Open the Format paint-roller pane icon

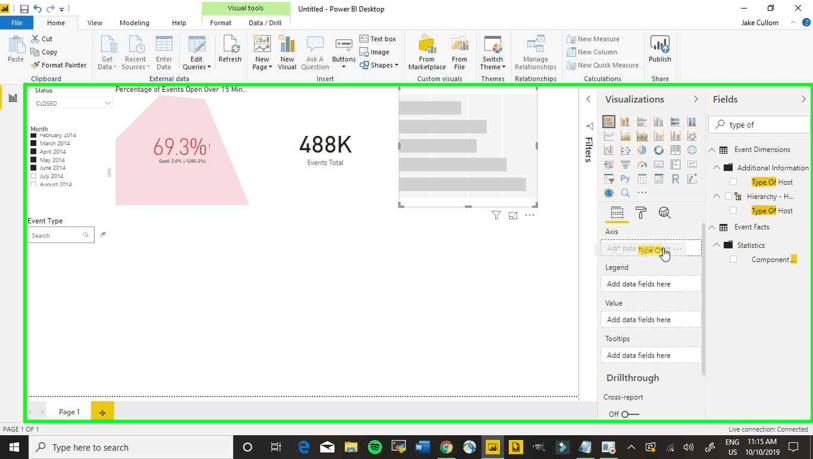[x=641, y=213]
